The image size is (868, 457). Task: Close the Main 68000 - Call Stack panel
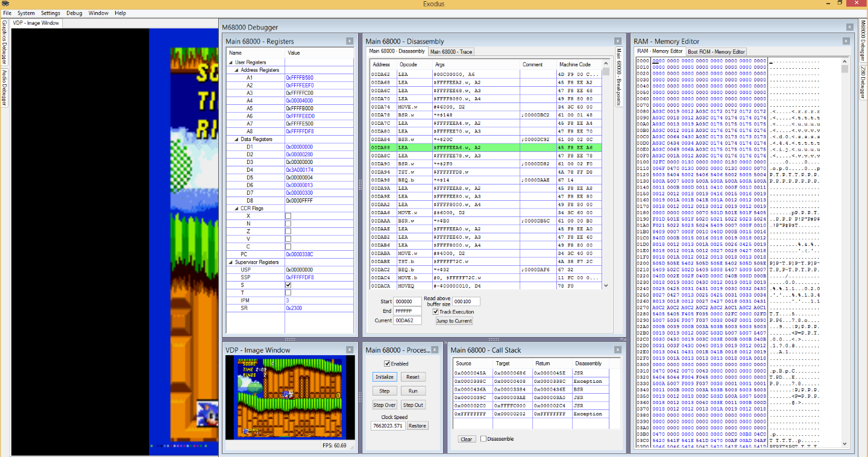(x=619, y=350)
